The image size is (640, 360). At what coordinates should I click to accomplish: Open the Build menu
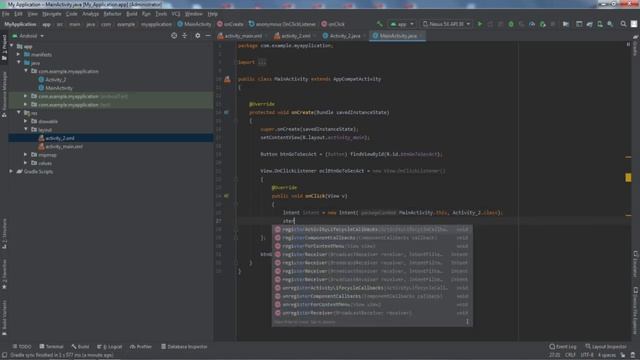[x=131, y=14]
